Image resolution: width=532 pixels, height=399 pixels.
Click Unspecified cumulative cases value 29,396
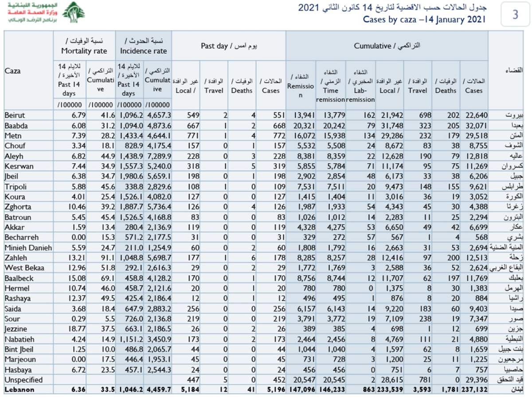[x=476, y=379]
